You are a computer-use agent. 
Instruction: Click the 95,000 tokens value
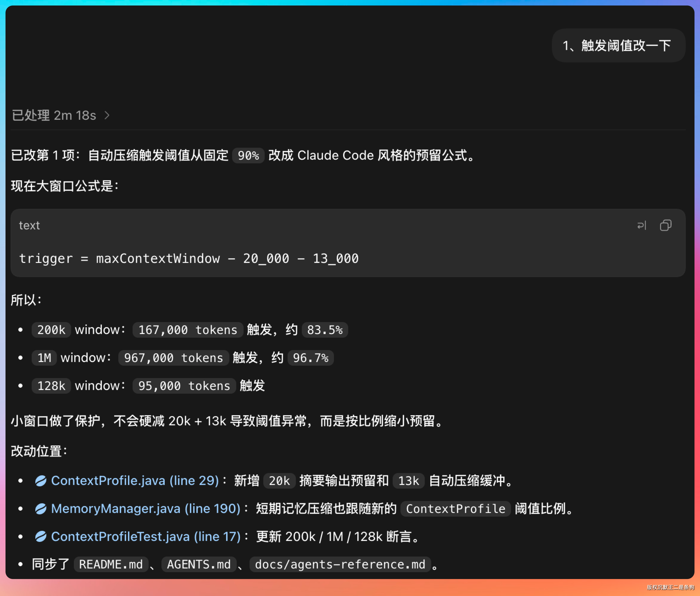pos(184,386)
